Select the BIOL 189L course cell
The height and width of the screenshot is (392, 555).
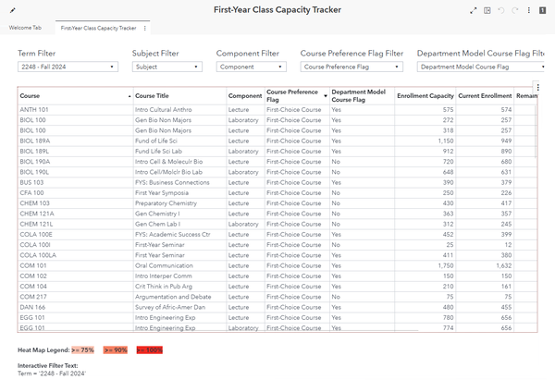[x=76, y=152]
